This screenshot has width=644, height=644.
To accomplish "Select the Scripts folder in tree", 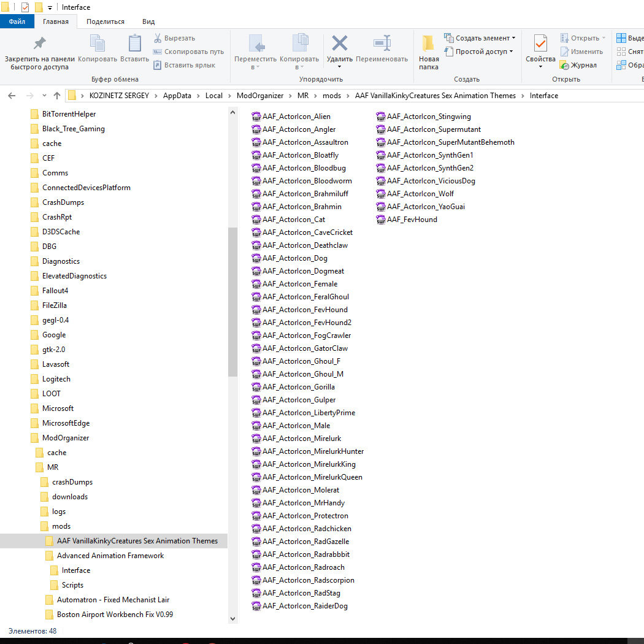I will tap(73, 585).
